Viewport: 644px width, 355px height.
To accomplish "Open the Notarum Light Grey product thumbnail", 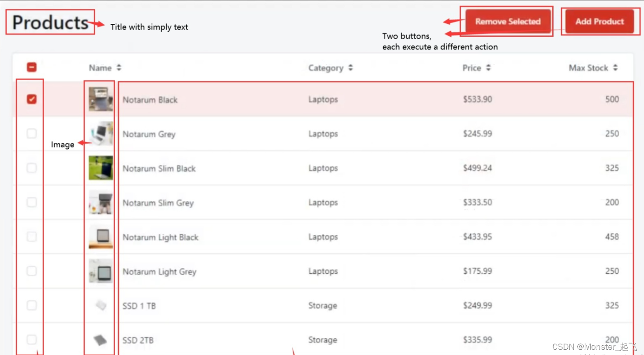I will 101,271.
